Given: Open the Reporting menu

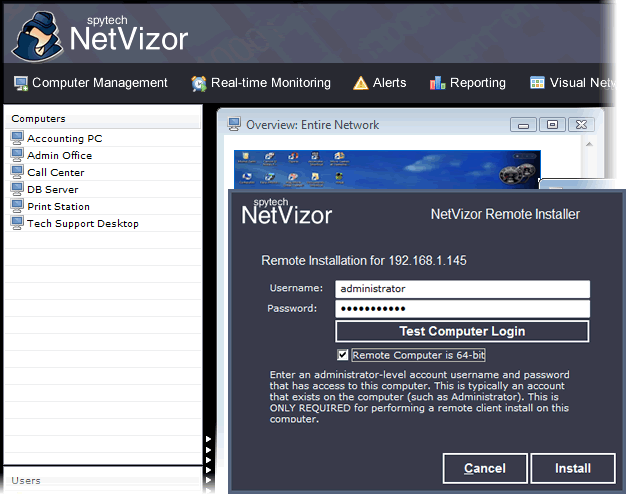Looking at the screenshot, I should pos(468,83).
